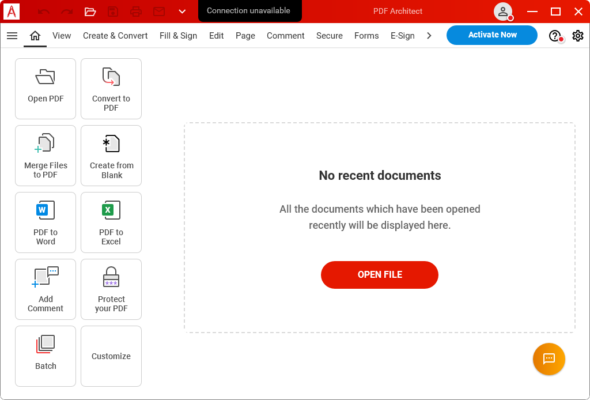Click the PDF Architect logo icon
The width and height of the screenshot is (590, 400).
11,11
